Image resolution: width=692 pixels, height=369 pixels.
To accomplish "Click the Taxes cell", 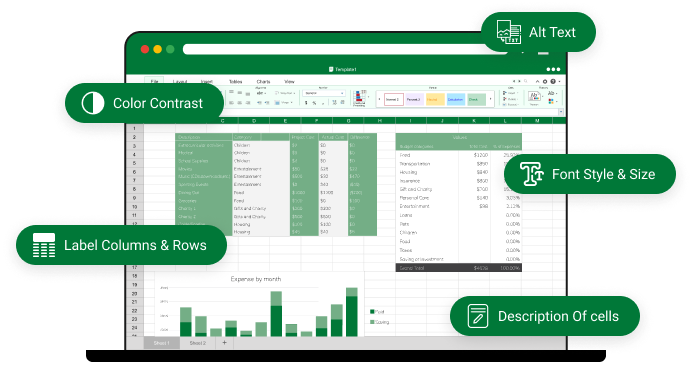I will tap(406, 250).
